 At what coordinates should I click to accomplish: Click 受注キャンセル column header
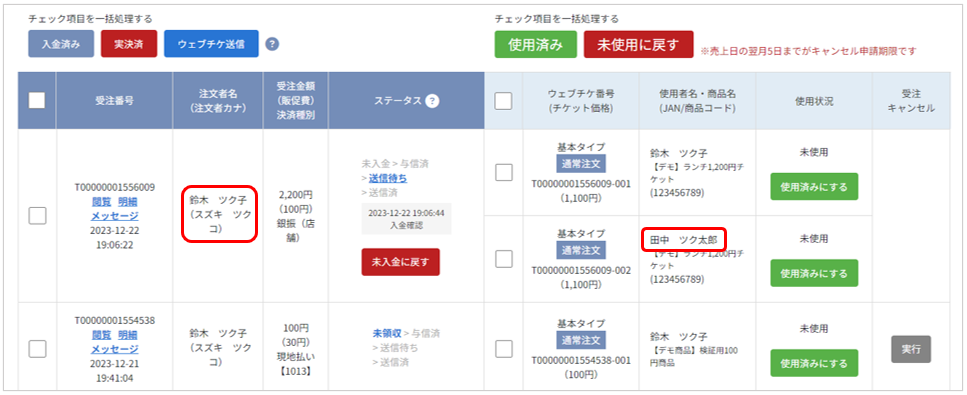911,101
